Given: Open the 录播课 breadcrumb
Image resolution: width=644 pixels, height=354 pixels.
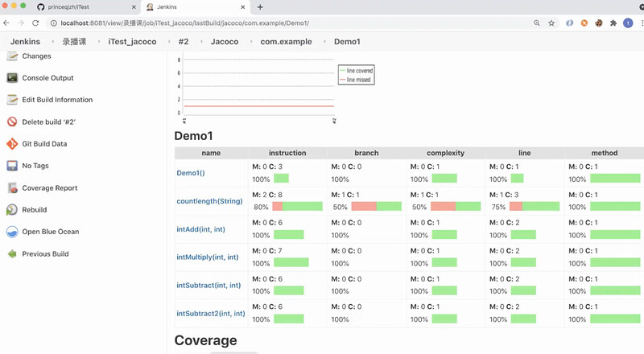Looking at the screenshot, I should pos(74,42).
